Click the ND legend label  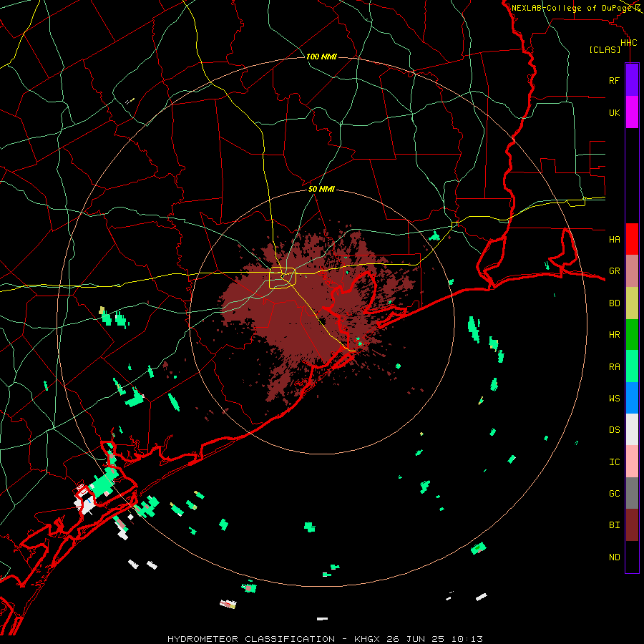615,557
